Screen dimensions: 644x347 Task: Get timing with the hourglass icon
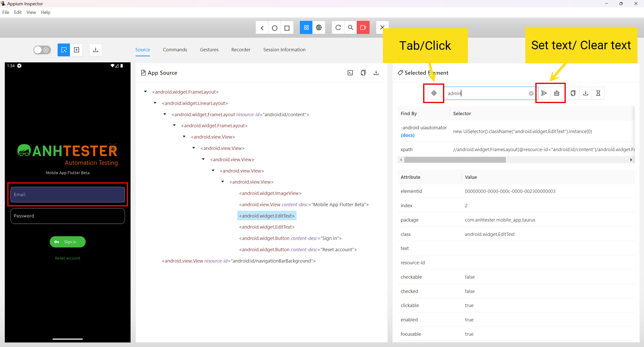pos(598,93)
